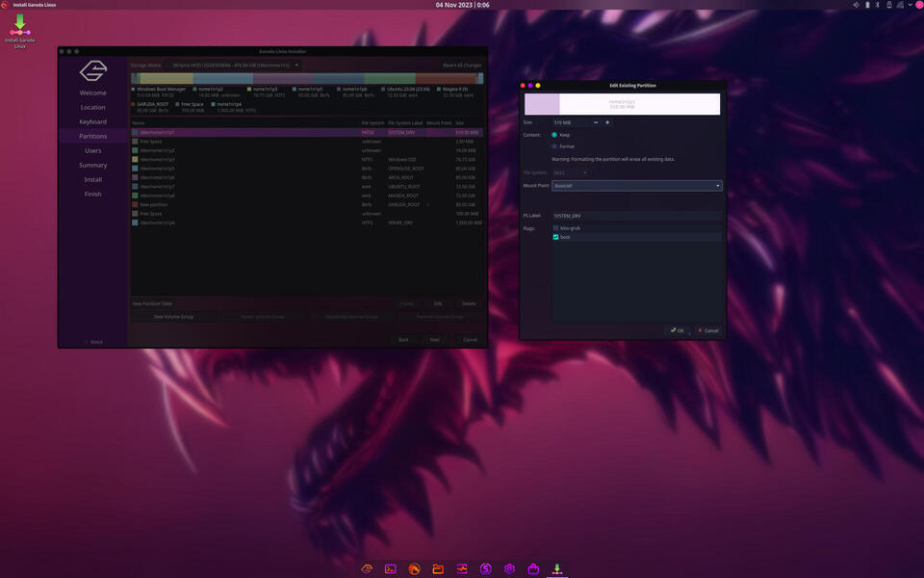Select the GARUDA_ROOT new partition row
This screenshot has width=924, height=578.
[307, 204]
